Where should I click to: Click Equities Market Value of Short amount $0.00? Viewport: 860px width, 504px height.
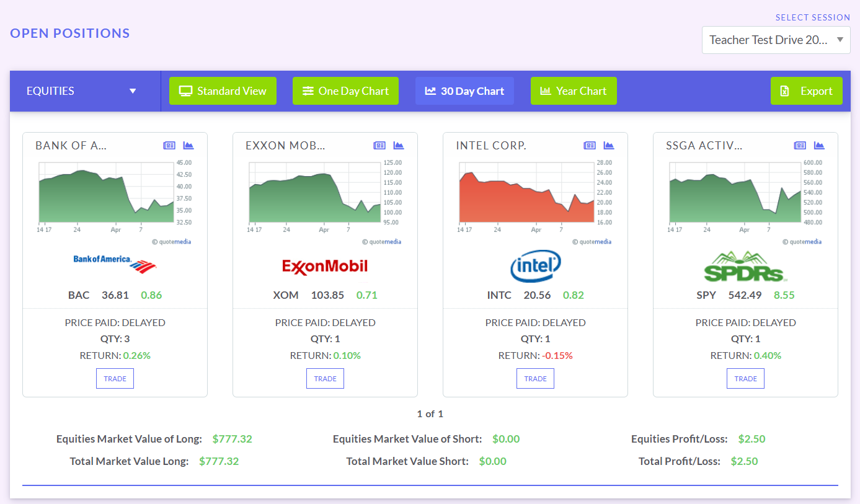click(506, 439)
